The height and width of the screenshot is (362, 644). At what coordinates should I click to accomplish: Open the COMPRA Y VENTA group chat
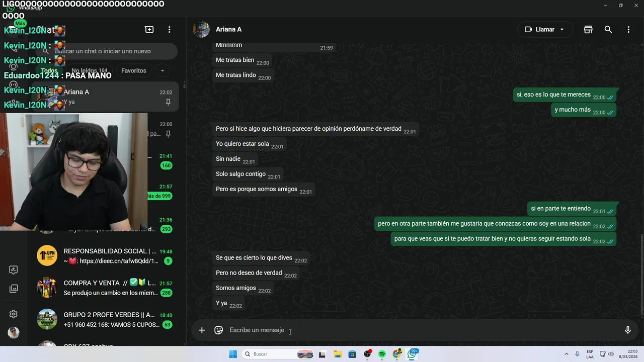coord(106,288)
